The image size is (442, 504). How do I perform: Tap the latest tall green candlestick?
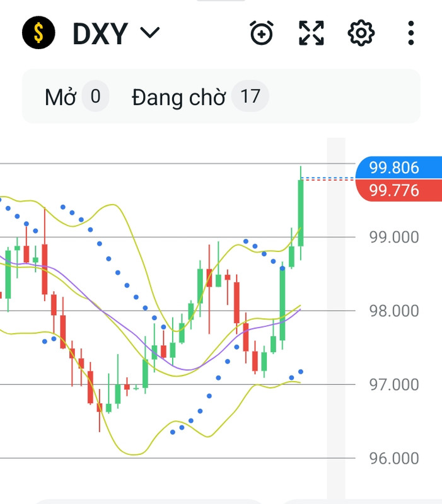[301, 213]
